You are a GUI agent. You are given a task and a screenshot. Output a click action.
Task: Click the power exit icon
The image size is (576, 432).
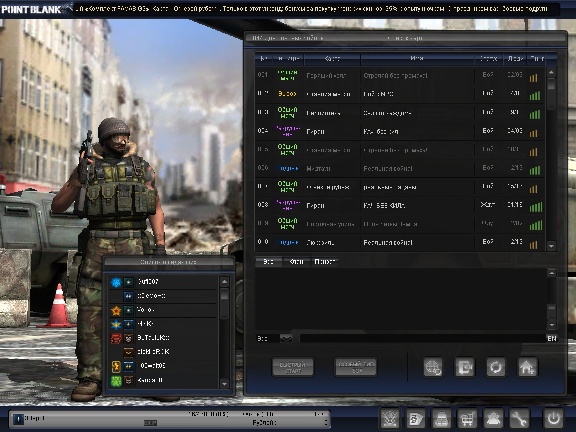(x=553, y=418)
